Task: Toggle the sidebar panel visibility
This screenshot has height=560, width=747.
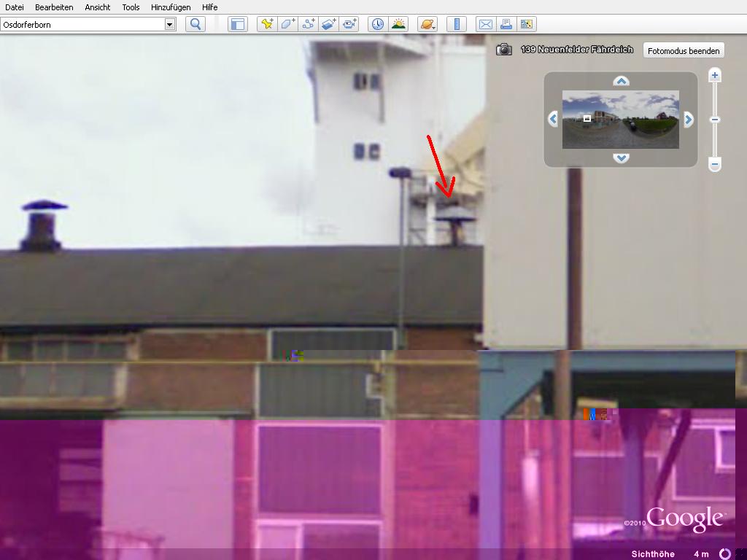Action: click(238, 24)
